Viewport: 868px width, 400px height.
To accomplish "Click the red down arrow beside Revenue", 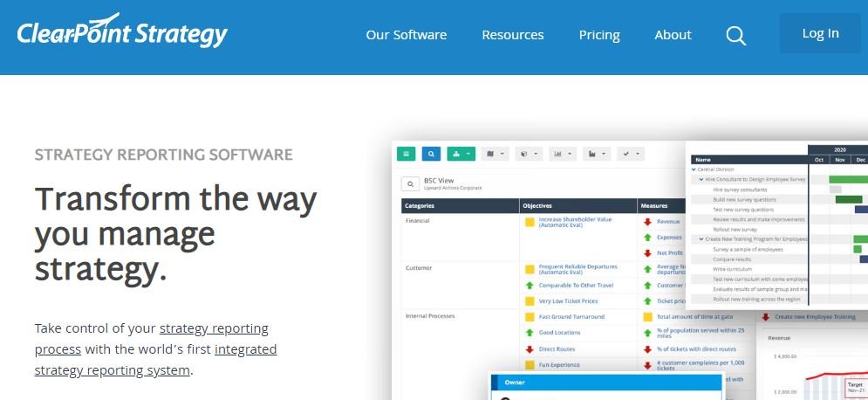I will pos(647,222).
